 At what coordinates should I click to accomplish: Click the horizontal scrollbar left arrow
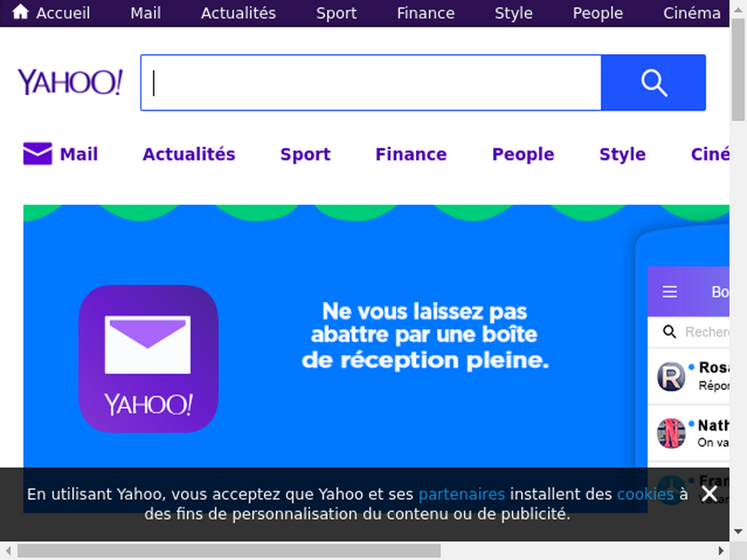tap(8, 551)
